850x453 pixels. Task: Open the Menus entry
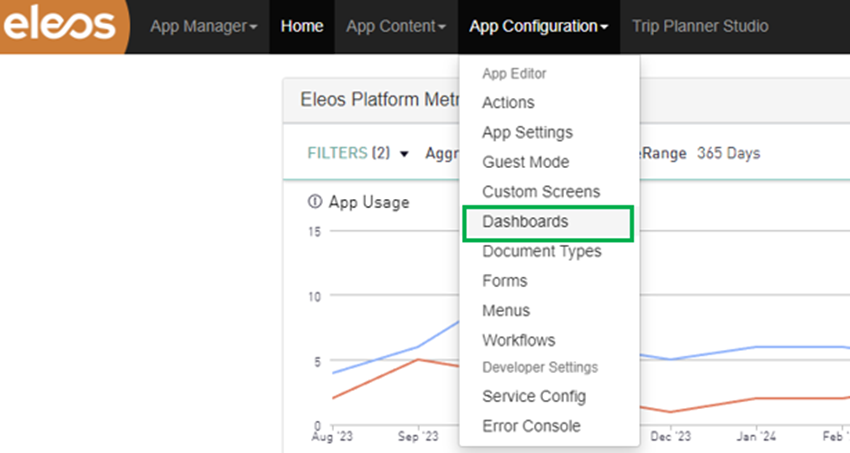(506, 311)
